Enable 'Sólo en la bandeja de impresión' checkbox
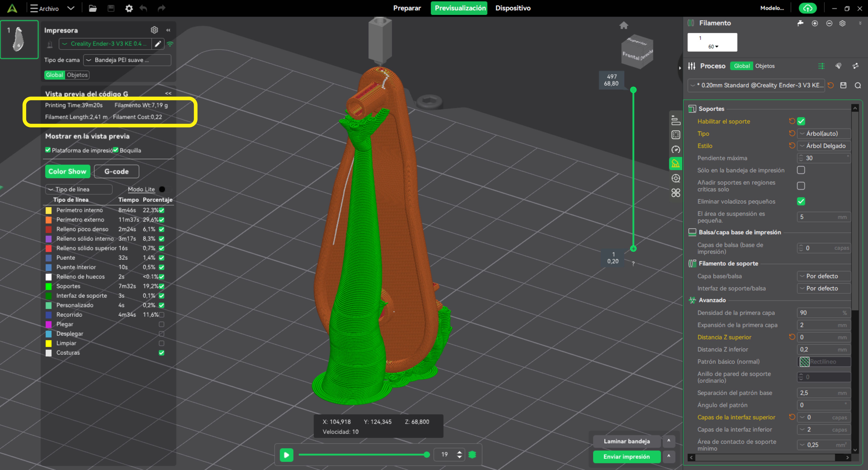This screenshot has height=470, width=868. [801, 170]
